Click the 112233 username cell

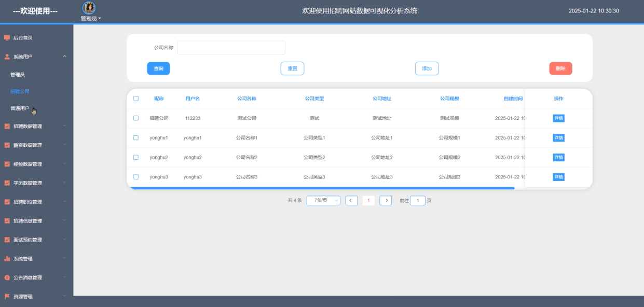click(x=193, y=118)
